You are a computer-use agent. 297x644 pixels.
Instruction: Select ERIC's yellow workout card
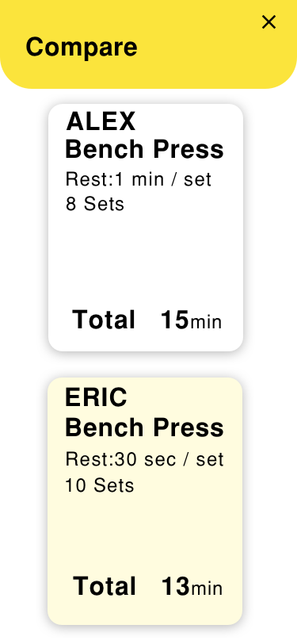145,501
